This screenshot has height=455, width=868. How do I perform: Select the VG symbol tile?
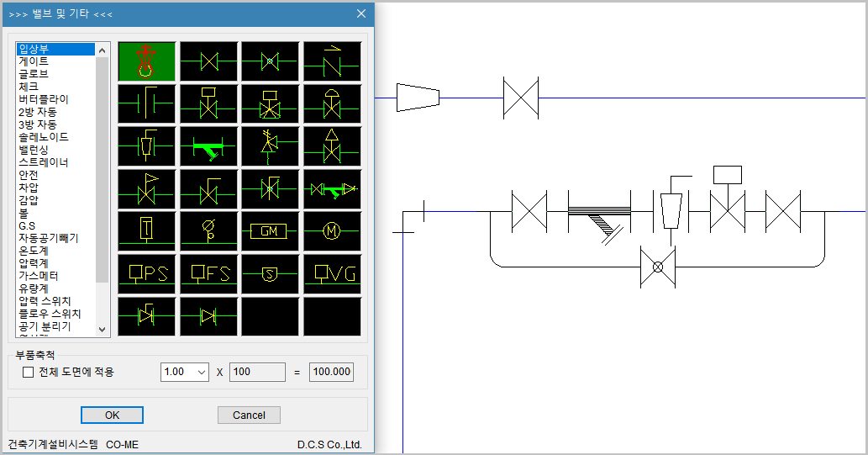[332, 273]
